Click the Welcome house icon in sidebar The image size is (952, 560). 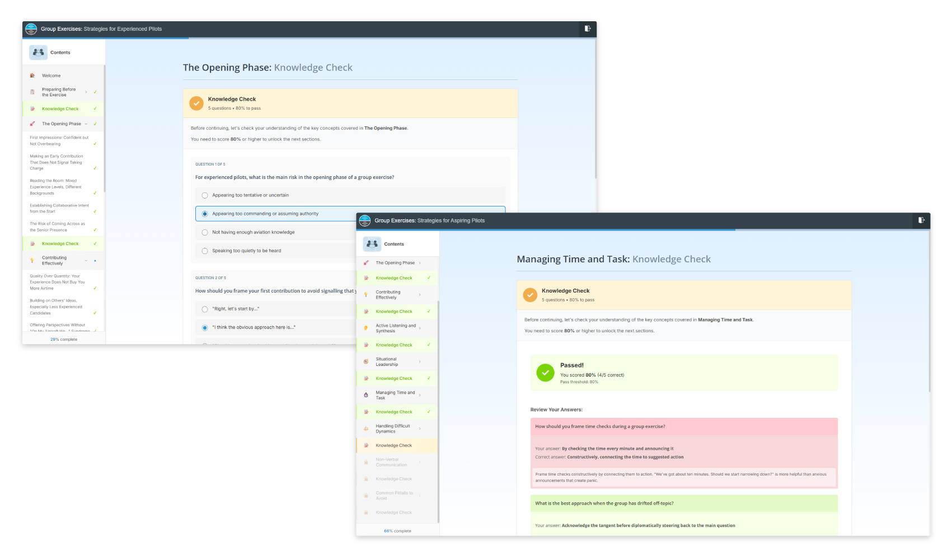(32, 76)
